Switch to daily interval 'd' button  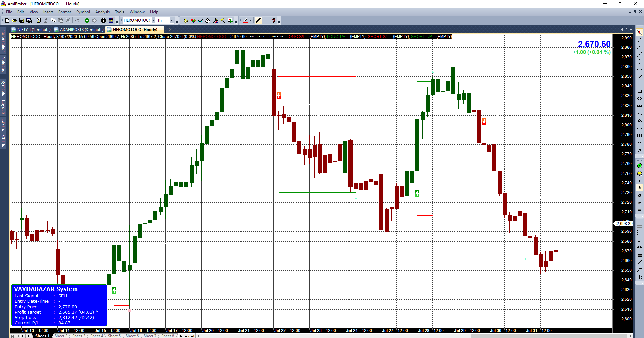point(640,195)
